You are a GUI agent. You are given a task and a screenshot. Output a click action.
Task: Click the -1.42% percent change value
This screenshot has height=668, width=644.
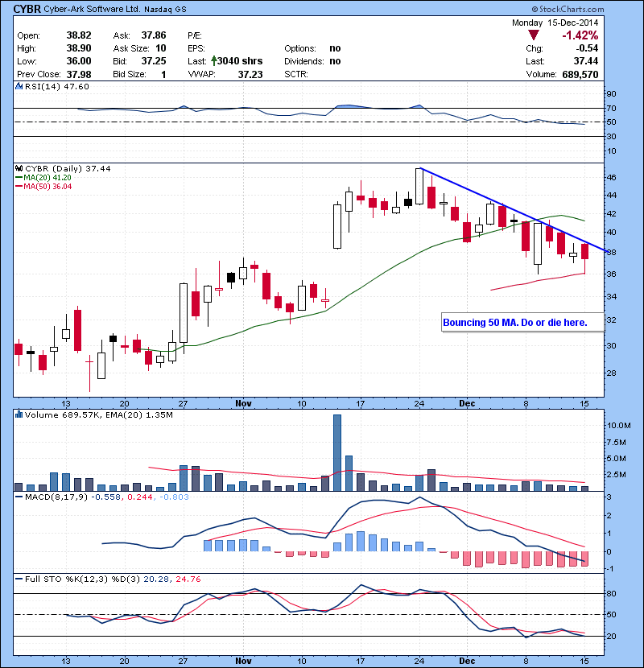[580, 35]
